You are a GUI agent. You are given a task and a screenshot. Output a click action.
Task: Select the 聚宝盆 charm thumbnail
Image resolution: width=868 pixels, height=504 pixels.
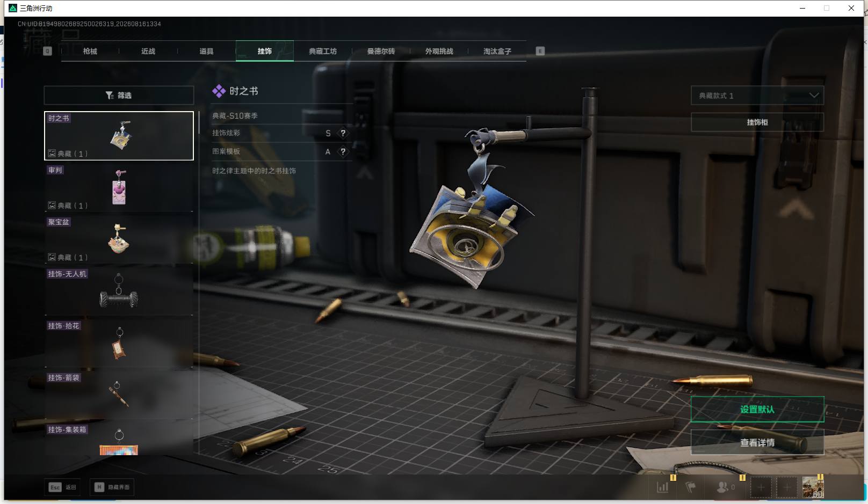pyautogui.click(x=119, y=239)
